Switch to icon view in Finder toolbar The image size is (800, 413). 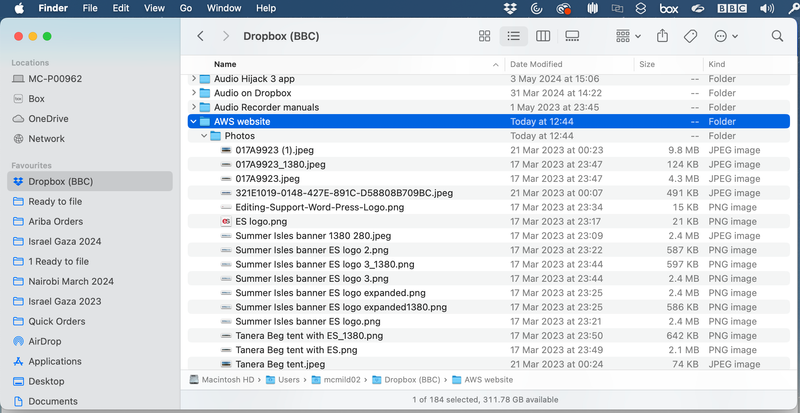(x=485, y=36)
